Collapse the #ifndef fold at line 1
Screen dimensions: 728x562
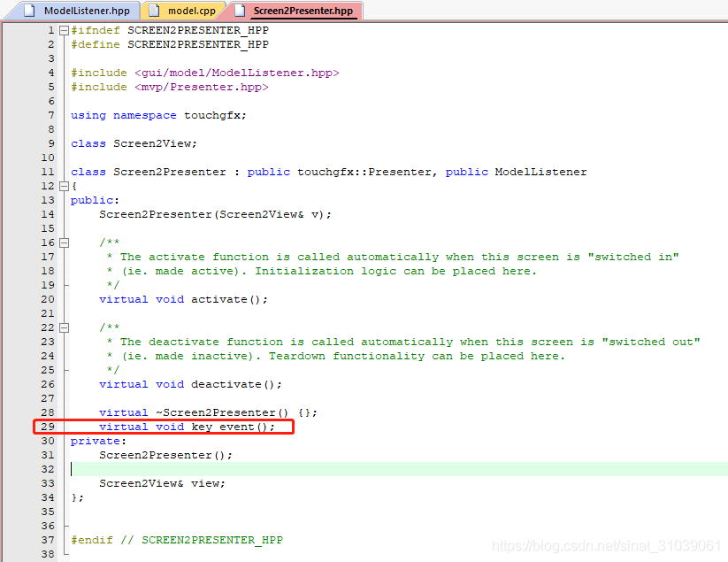pos(64,31)
